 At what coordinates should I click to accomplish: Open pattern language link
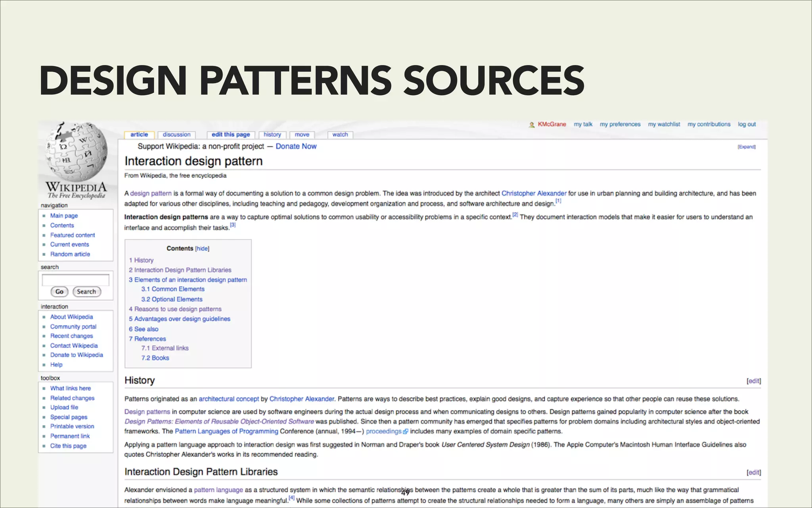(218, 490)
